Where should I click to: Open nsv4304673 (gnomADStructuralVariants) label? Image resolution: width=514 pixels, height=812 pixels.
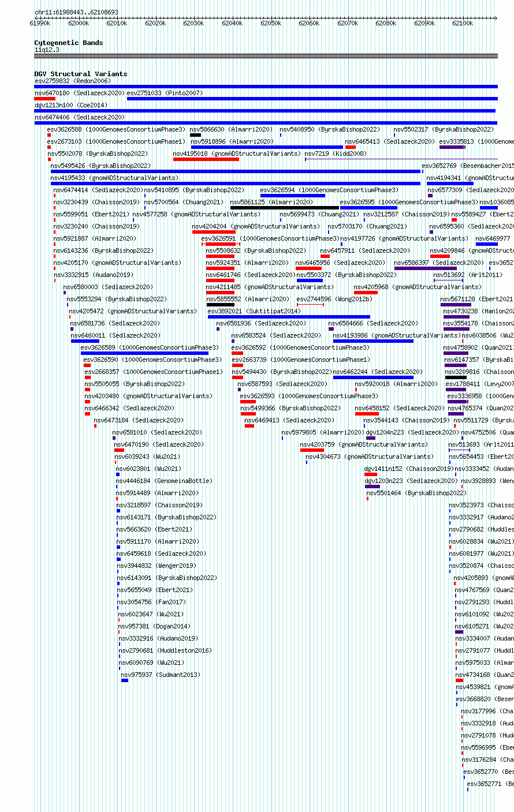(x=370, y=456)
